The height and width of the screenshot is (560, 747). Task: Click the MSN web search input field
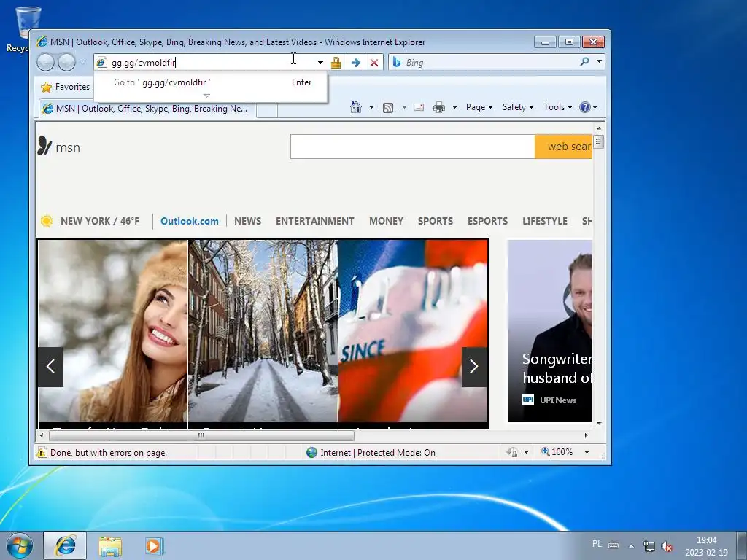[413, 147]
